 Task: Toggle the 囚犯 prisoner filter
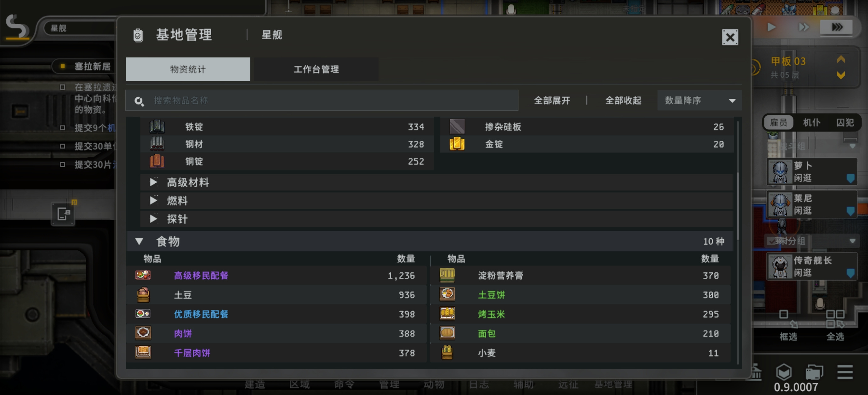click(845, 122)
